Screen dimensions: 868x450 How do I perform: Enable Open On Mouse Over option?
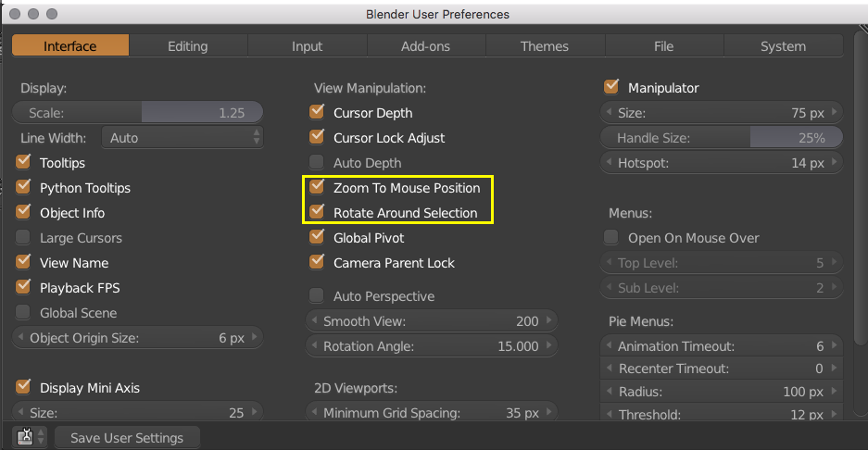tap(611, 238)
